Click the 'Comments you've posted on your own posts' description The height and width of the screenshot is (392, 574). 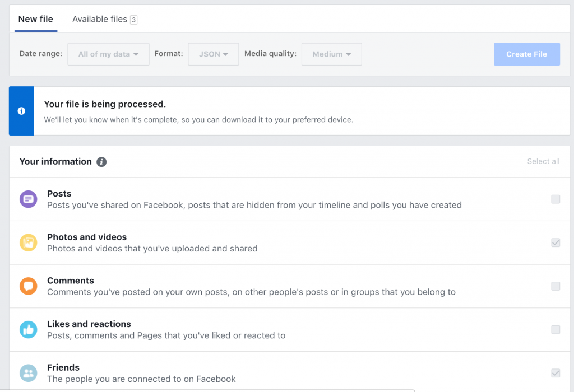252,292
